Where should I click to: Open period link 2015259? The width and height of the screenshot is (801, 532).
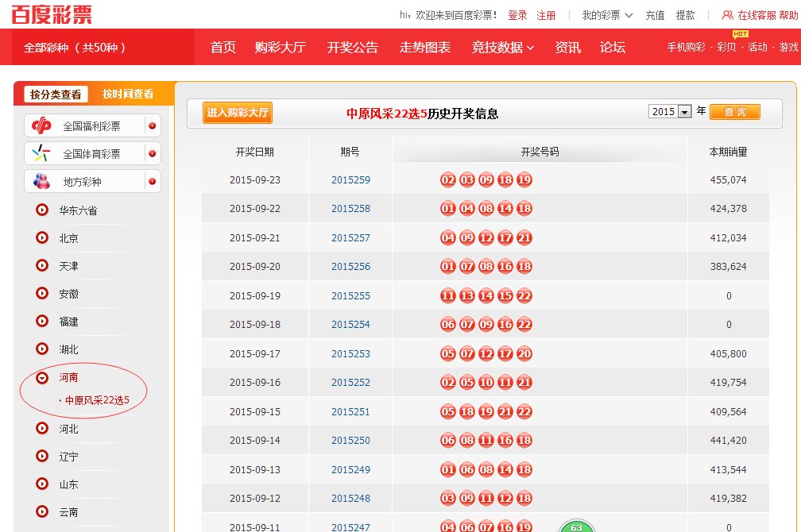pos(350,180)
